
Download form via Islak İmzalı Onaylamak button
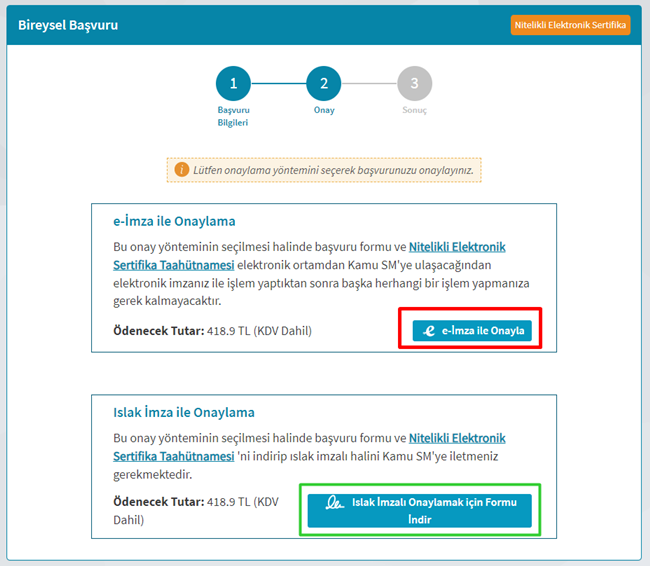click(x=420, y=510)
